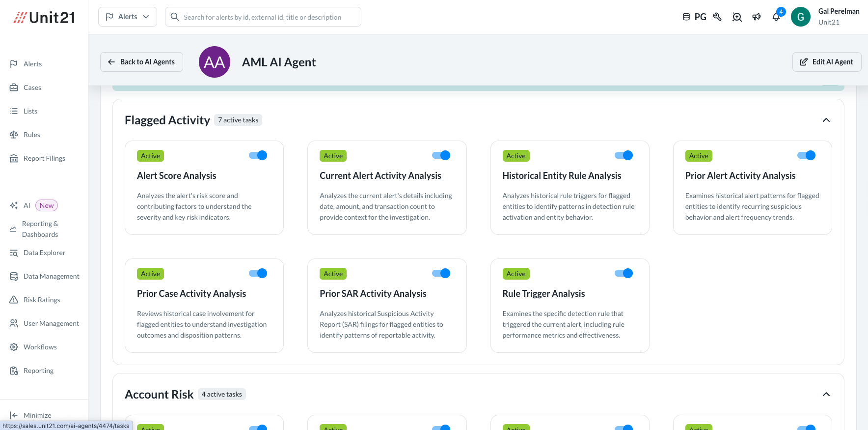This screenshot has width=868, height=430.
Task: Click the Active badge on Historical Entity Rule Analysis
Action: [516, 156]
